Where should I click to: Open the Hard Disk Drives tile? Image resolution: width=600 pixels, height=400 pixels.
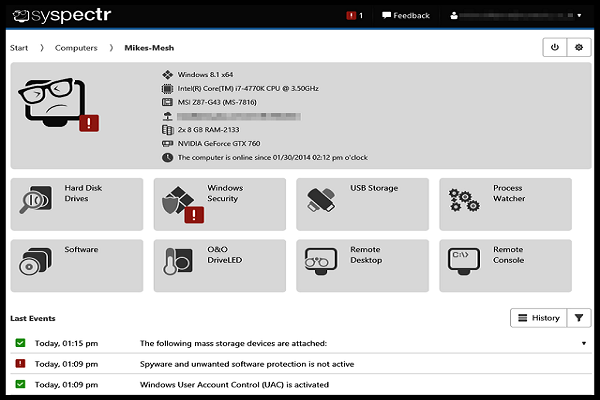click(x=76, y=204)
